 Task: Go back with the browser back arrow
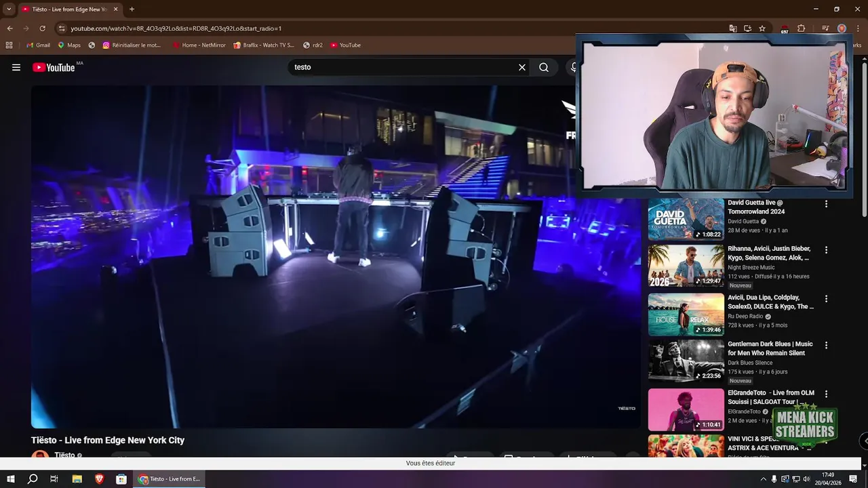[x=9, y=28]
